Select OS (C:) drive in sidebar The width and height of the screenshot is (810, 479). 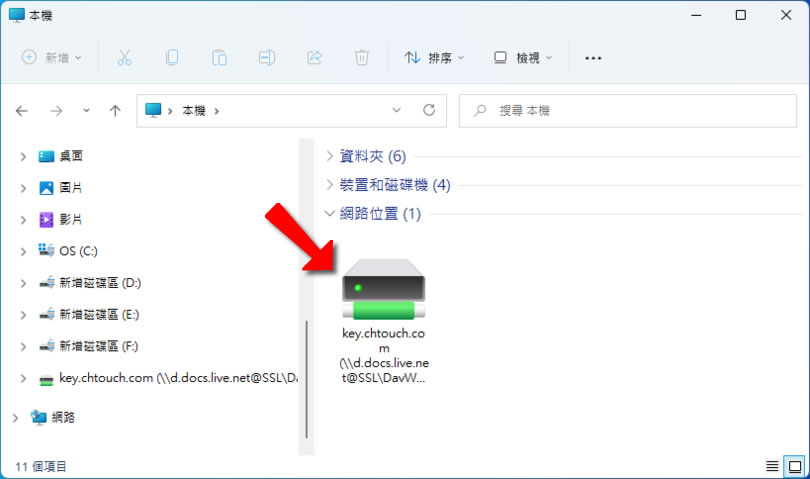(x=68, y=251)
